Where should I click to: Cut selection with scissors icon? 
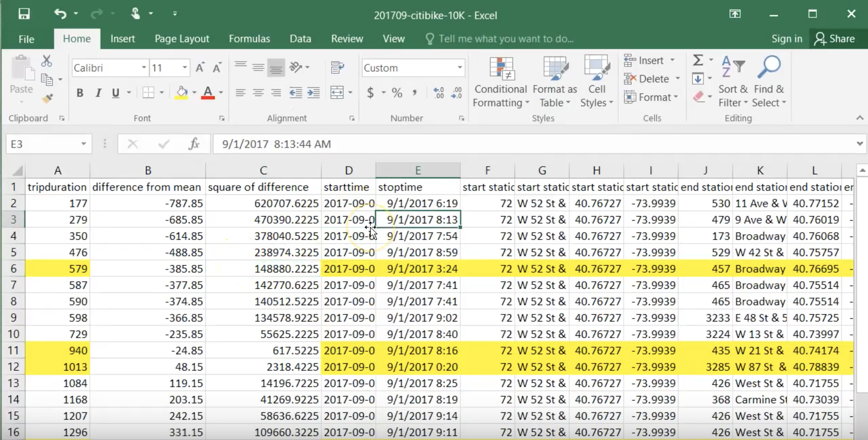[x=46, y=61]
